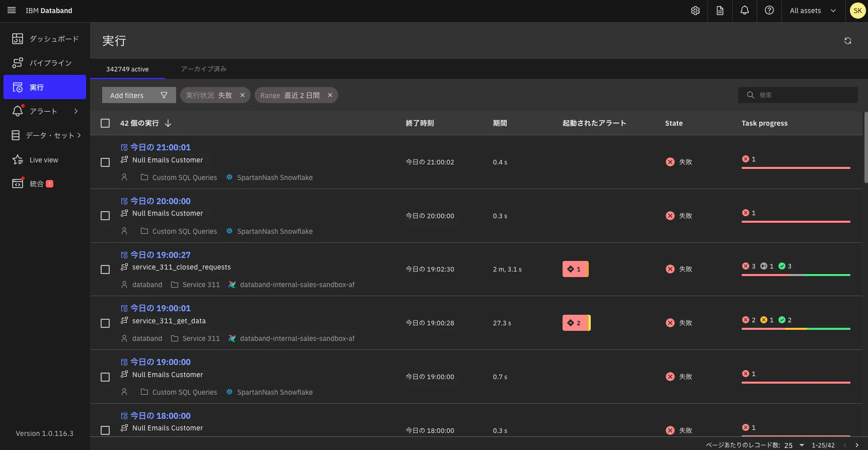868x450 pixels.
Task: Click the search magnifier icon
Action: pyautogui.click(x=750, y=95)
